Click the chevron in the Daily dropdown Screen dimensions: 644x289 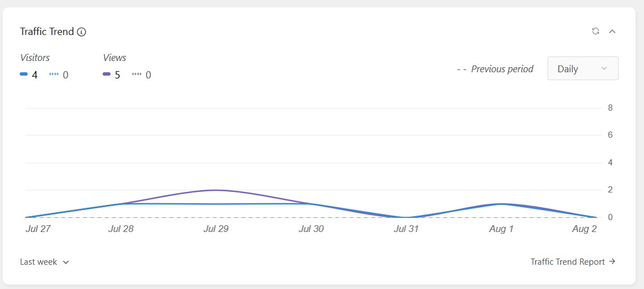604,69
